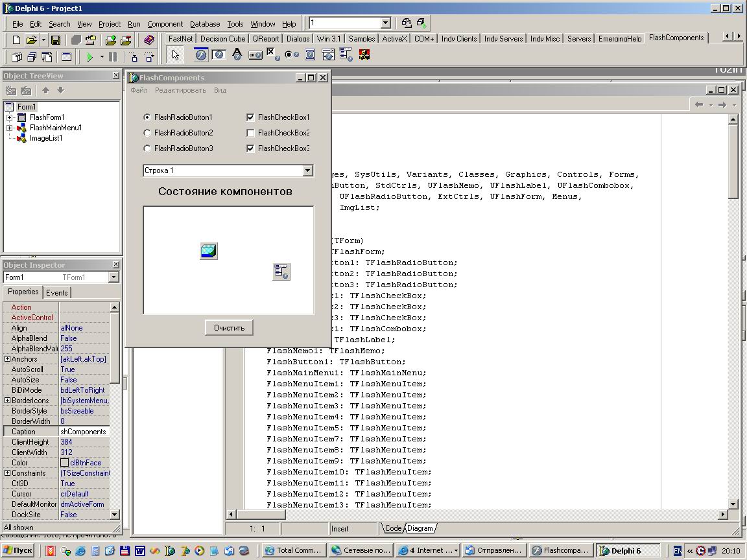Click Object Inspector scroll down arrow
The width and height of the screenshot is (747, 560).
click(114, 514)
